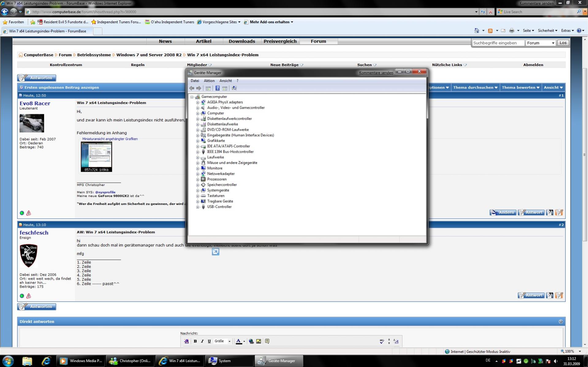Open Evo8 Racer's user profile link
588x367 pixels.
point(35,103)
